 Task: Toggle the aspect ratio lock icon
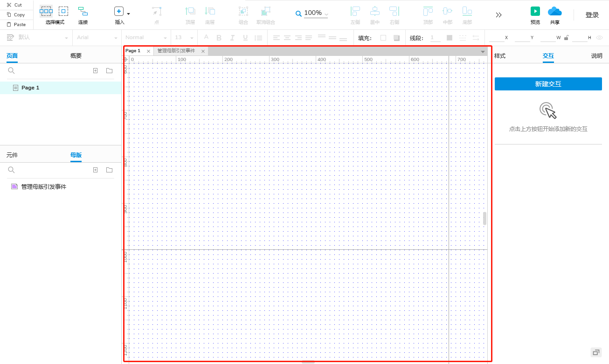point(566,38)
